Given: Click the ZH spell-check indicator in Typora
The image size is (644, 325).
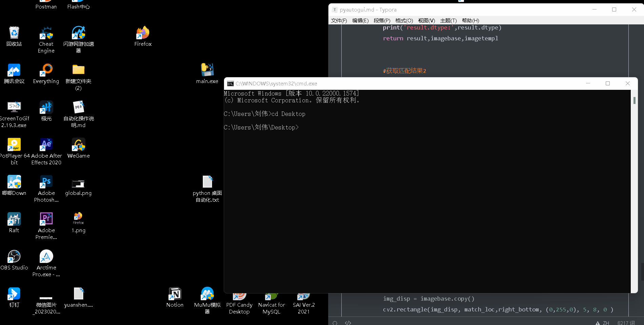Looking at the screenshot, I should tap(604, 323).
